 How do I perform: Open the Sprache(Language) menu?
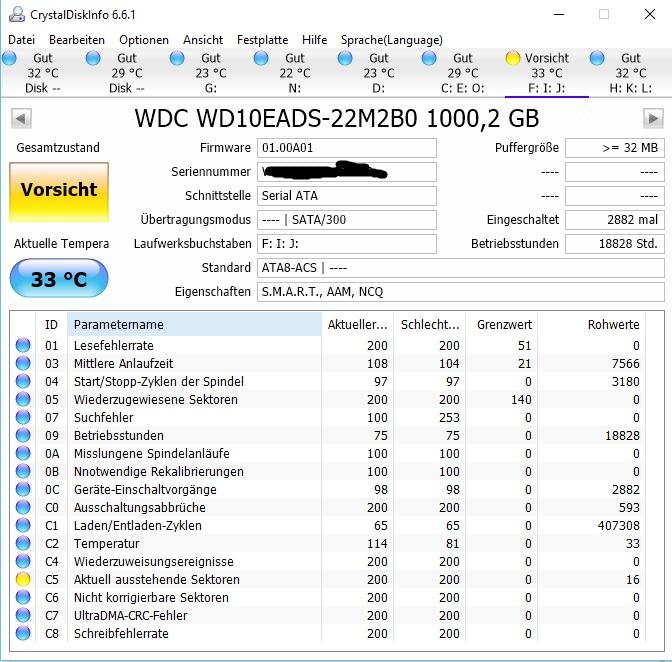[x=391, y=40]
